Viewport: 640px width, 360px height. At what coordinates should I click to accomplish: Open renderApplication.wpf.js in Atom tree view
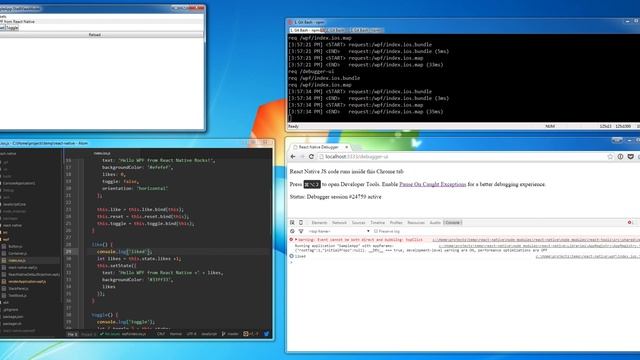pyautogui.click(x=27, y=281)
